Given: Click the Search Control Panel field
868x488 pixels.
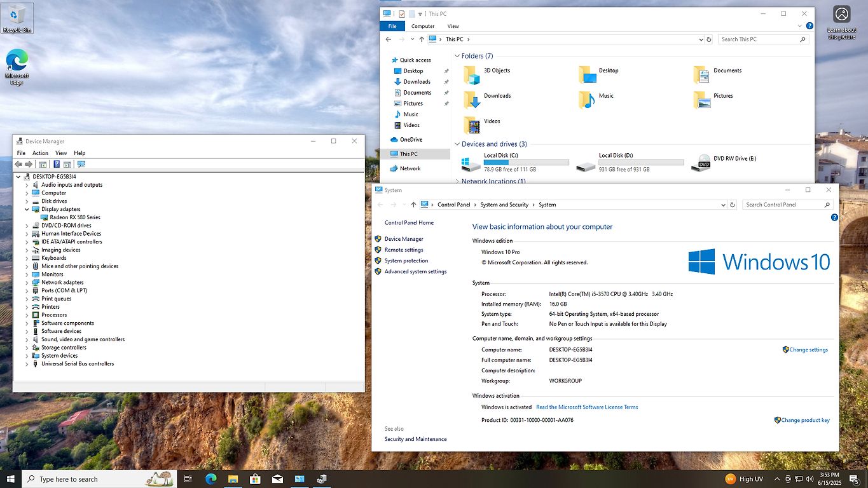Looking at the screenshot, I should click(787, 205).
